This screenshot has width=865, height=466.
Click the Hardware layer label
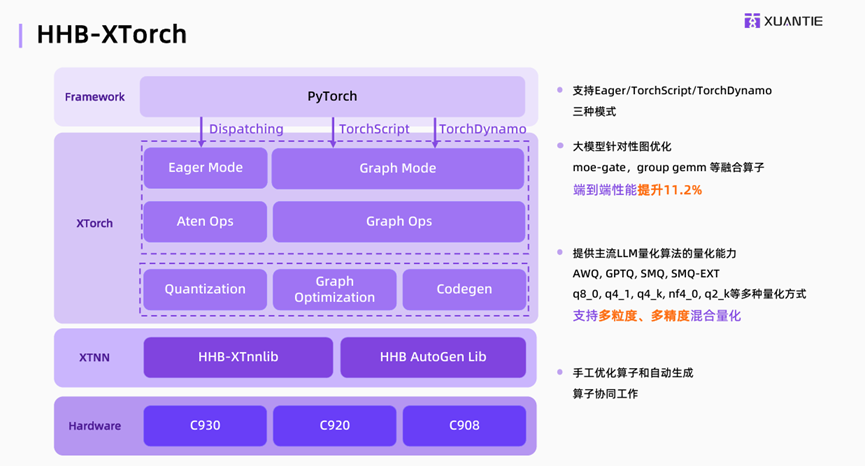click(95, 426)
